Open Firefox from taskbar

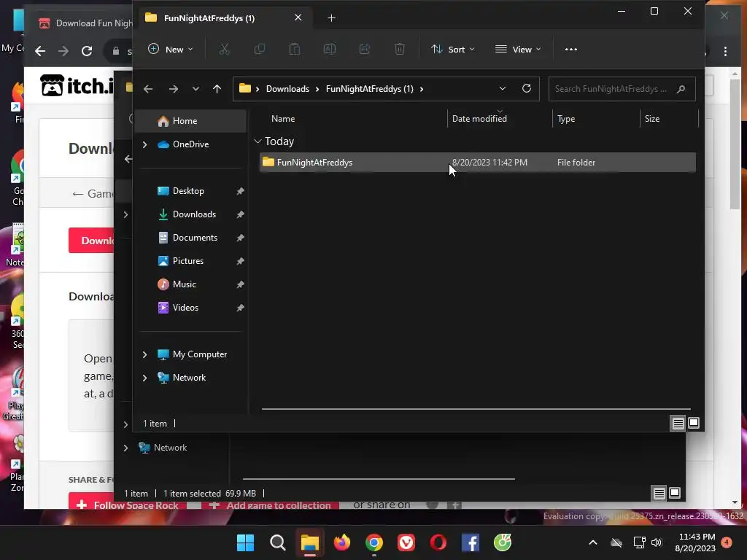pos(341,542)
